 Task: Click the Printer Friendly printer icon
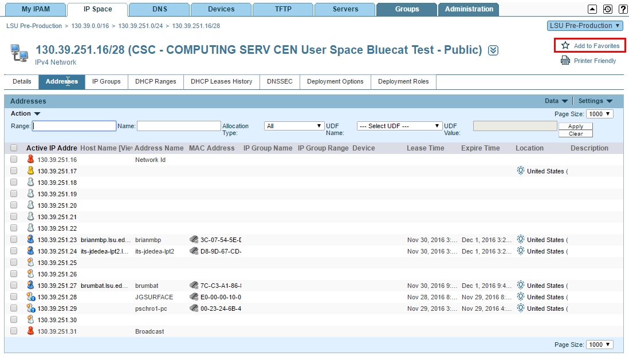[565, 61]
